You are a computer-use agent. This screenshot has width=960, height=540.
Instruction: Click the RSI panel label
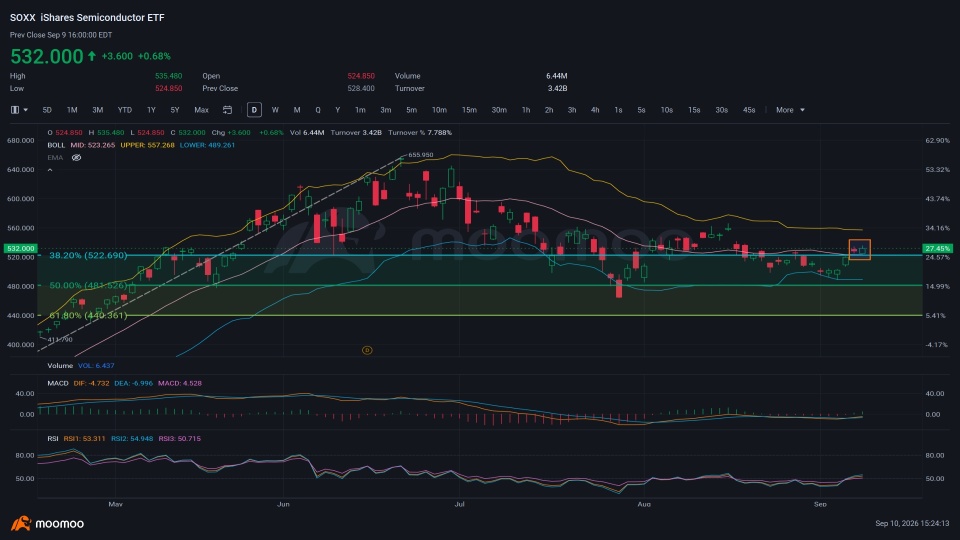pyautogui.click(x=53, y=438)
